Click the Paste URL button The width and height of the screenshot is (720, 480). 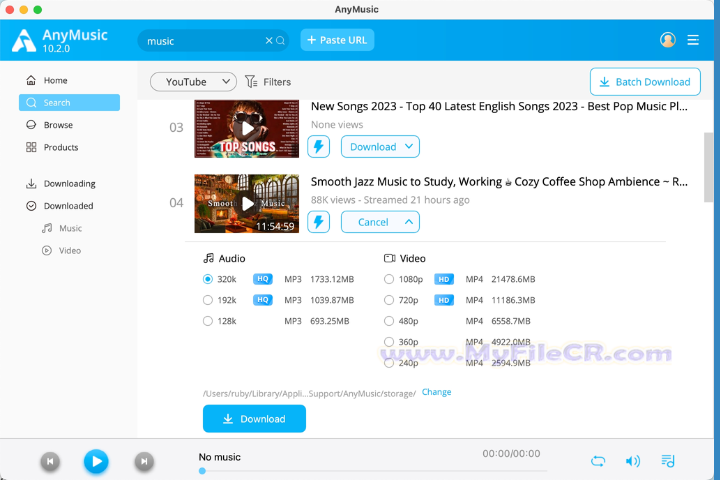pos(338,40)
